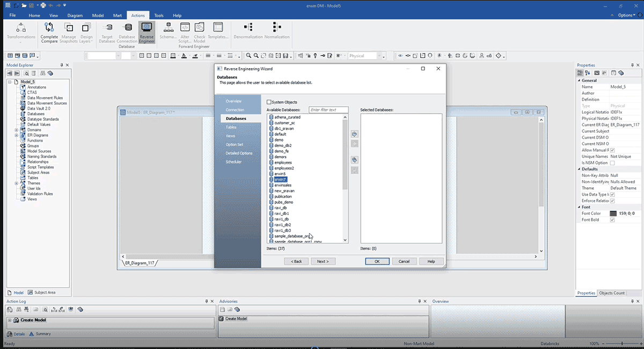Expand the ER Diagrams tree node
Image resolution: width=644 pixels, height=349 pixels.
16,135
